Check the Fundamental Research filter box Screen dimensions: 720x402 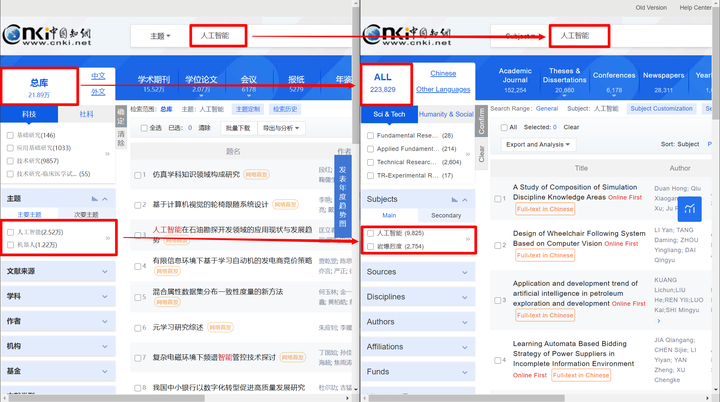pyautogui.click(x=371, y=136)
